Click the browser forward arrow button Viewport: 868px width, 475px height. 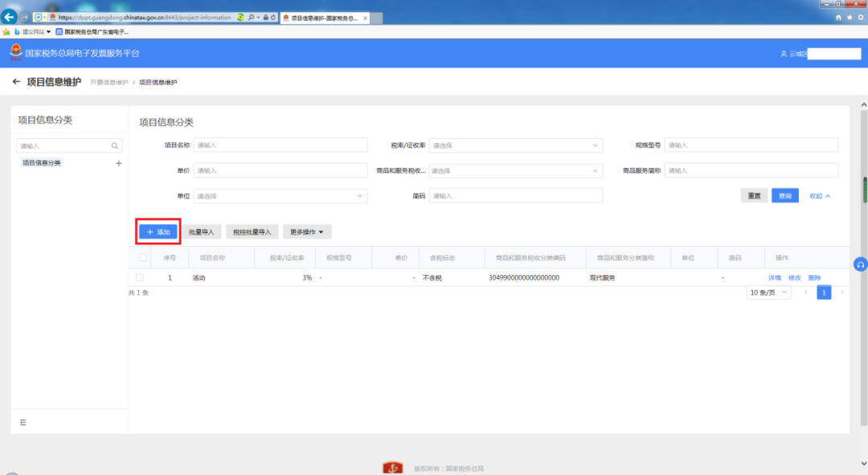[x=24, y=17]
